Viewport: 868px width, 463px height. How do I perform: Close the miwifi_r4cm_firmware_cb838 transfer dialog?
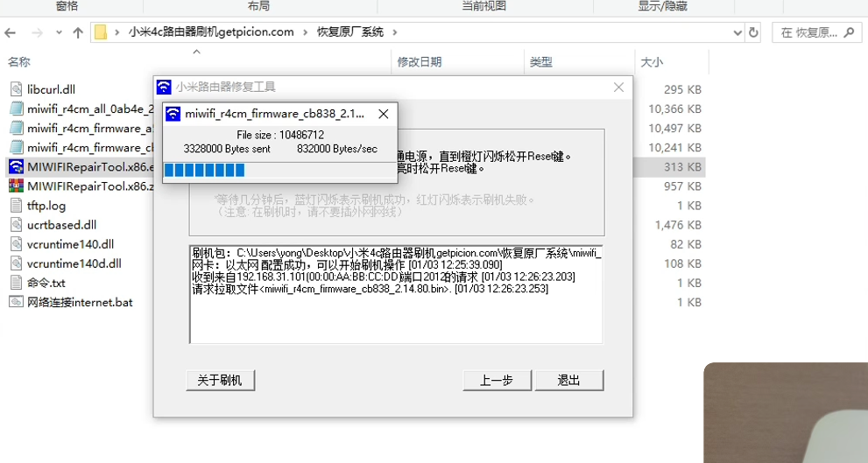[383, 114]
